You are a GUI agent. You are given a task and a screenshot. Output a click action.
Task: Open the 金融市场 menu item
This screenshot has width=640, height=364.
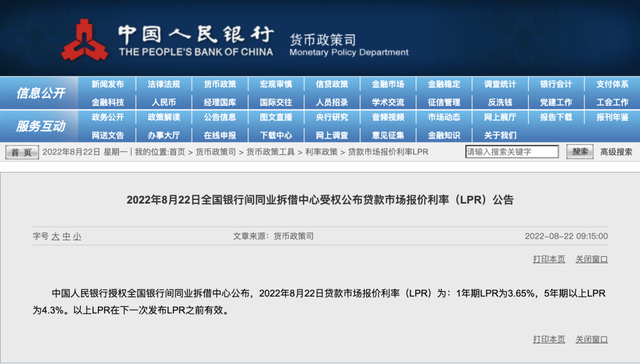point(388,84)
